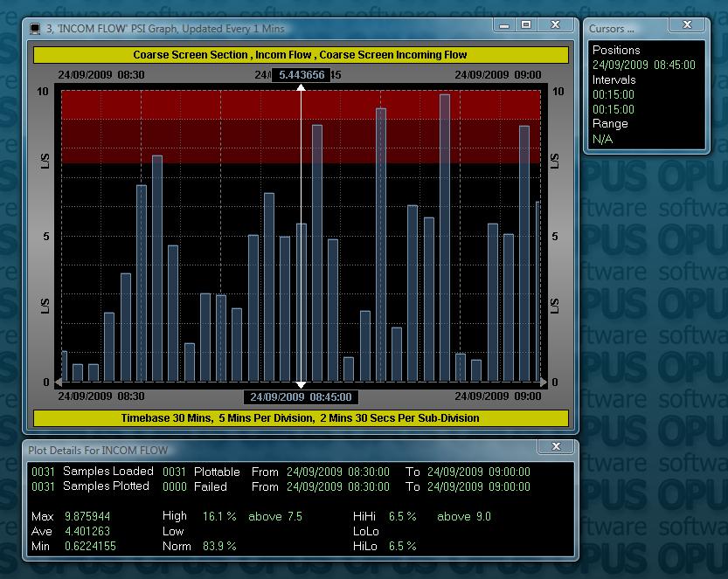Click the Min value 0.6224155
The height and width of the screenshot is (579, 728).
click(90, 546)
